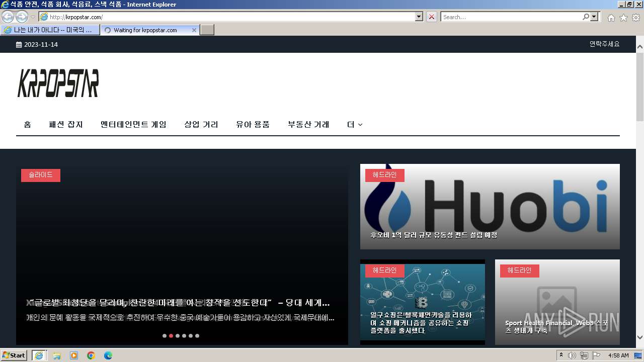Click the browser Forward arrow button

coord(22,17)
